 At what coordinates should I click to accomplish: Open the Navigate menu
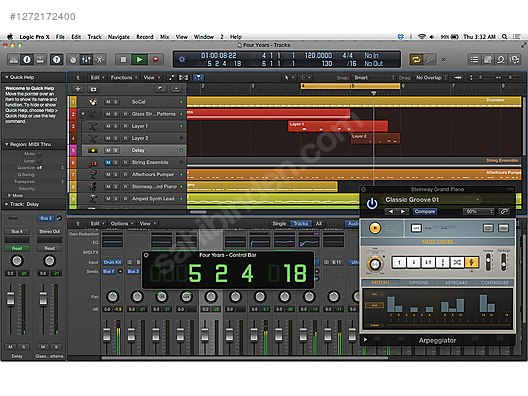point(119,37)
